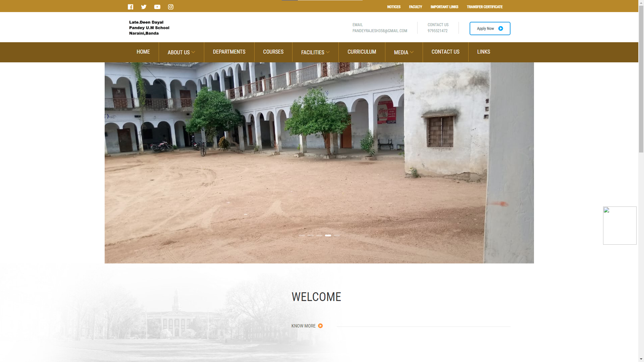Expand the Facilities dropdown
Viewport: 644px width, 362px height.
(x=315, y=52)
